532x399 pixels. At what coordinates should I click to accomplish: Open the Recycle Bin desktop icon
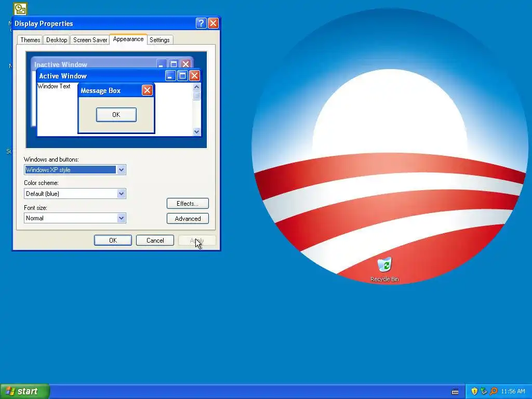coord(384,270)
